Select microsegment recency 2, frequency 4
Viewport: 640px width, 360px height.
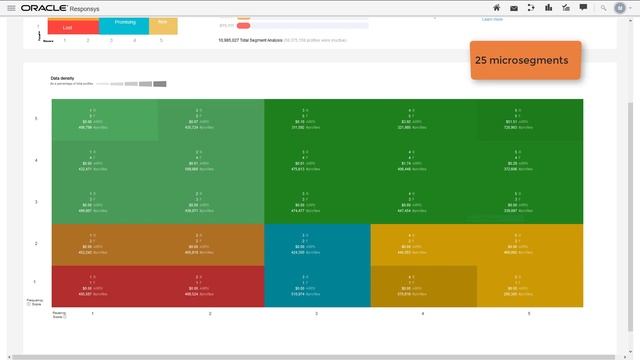(211, 162)
